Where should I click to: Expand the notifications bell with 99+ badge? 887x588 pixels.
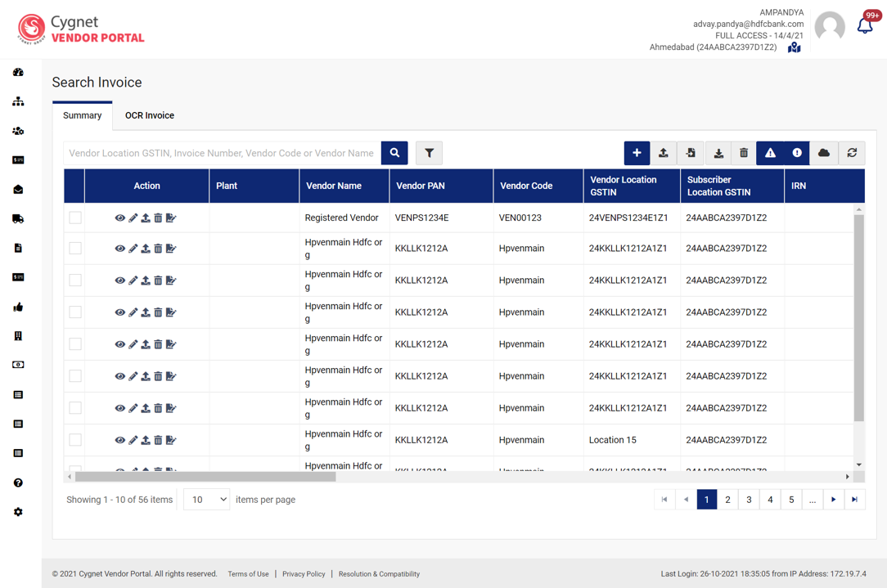pos(865,24)
